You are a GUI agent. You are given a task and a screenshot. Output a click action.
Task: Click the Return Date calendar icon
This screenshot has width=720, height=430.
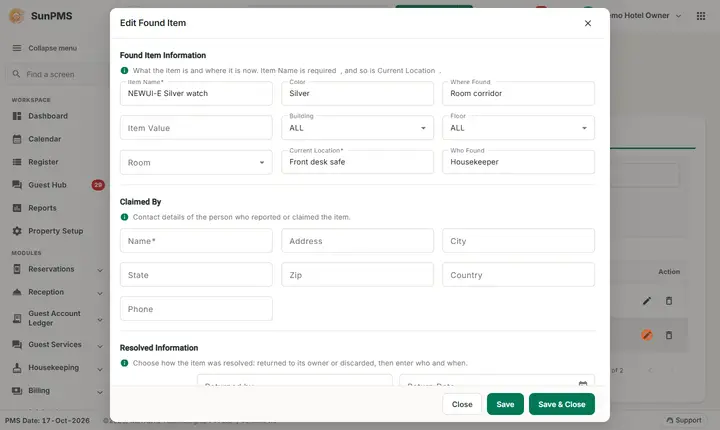click(583, 384)
